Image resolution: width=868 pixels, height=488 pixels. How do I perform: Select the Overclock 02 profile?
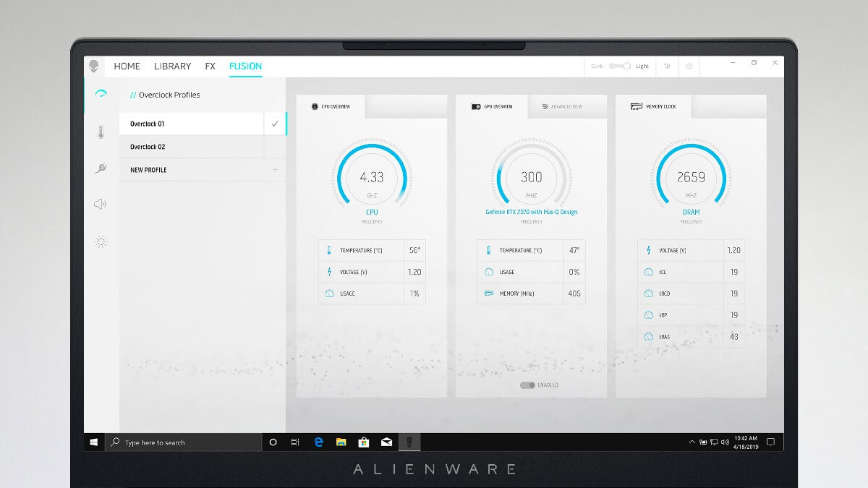(x=192, y=147)
